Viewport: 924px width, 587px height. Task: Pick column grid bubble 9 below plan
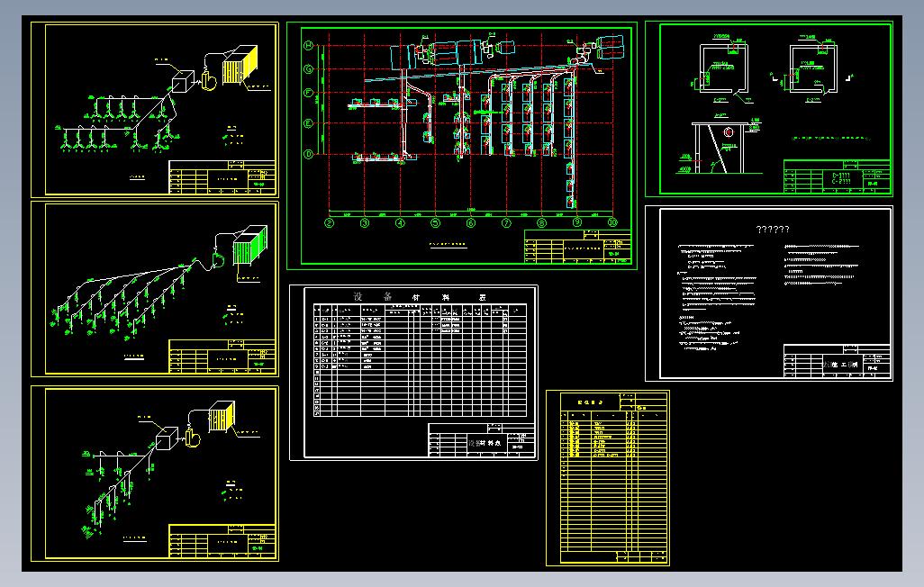click(577, 222)
